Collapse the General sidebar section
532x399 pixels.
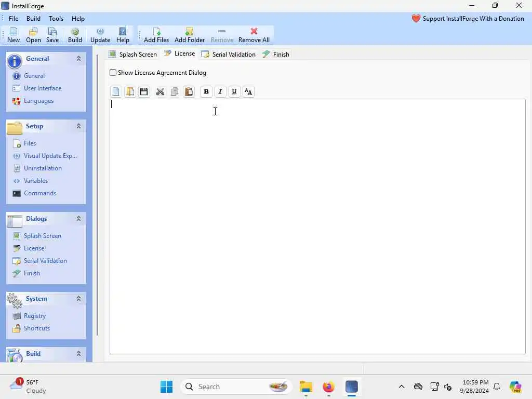(79, 59)
